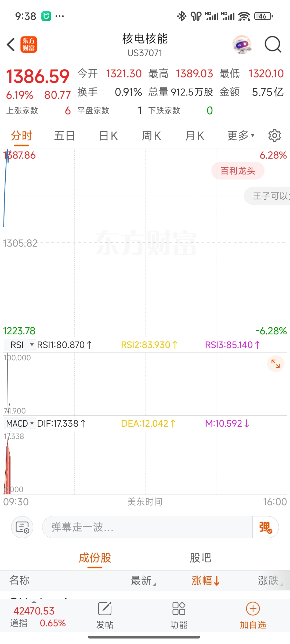Viewport: 290px width, 644px height.
Task: Switch to the 股吧 tab
Action: pos(201,558)
